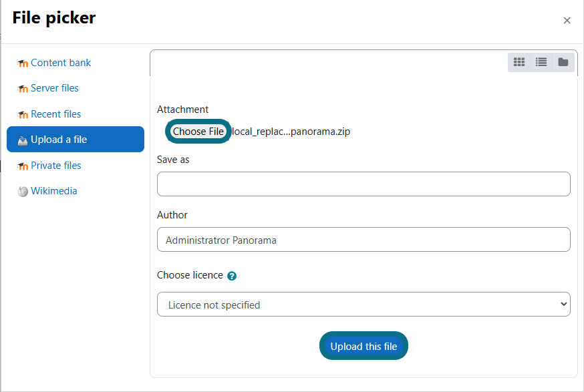Open the Wikimedia repository
Image resolution: width=584 pixels, height=392 pixels.
54,190
